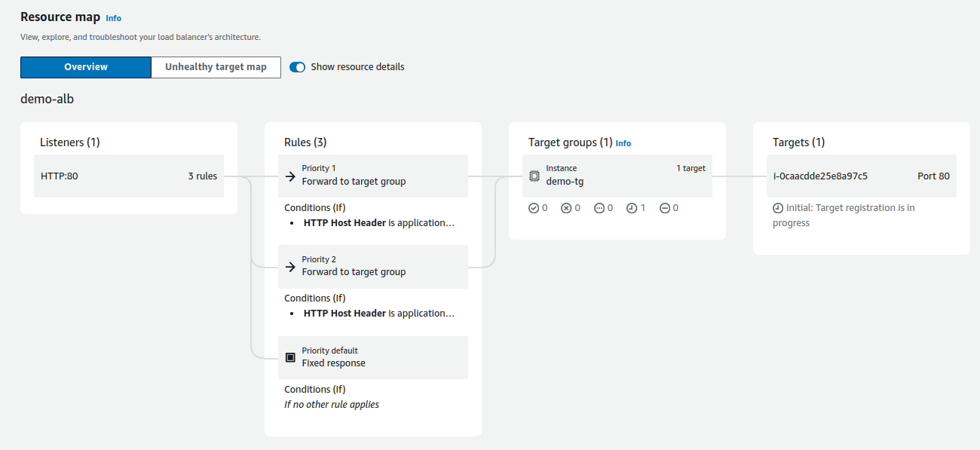980x450 pixels.
Task: Toggle Show resource details switch
Action: pyautogui.click(x=298, y=67)
